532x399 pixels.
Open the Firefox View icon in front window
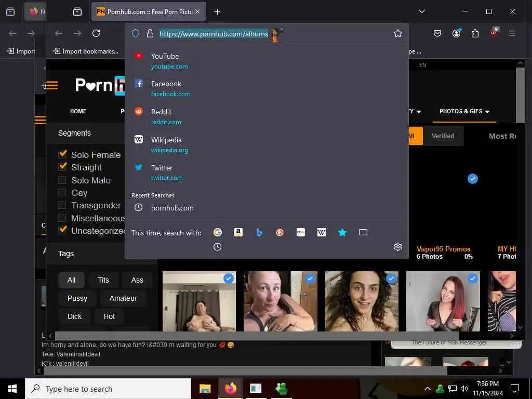(x=77, y=12)
